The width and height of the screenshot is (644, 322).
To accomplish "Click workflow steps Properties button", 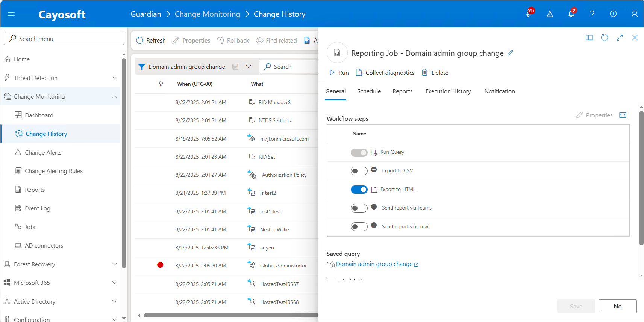I will pos(594,115).
